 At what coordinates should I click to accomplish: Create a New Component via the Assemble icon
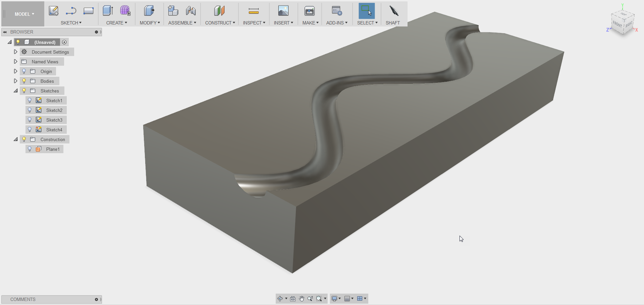(173, 10)
